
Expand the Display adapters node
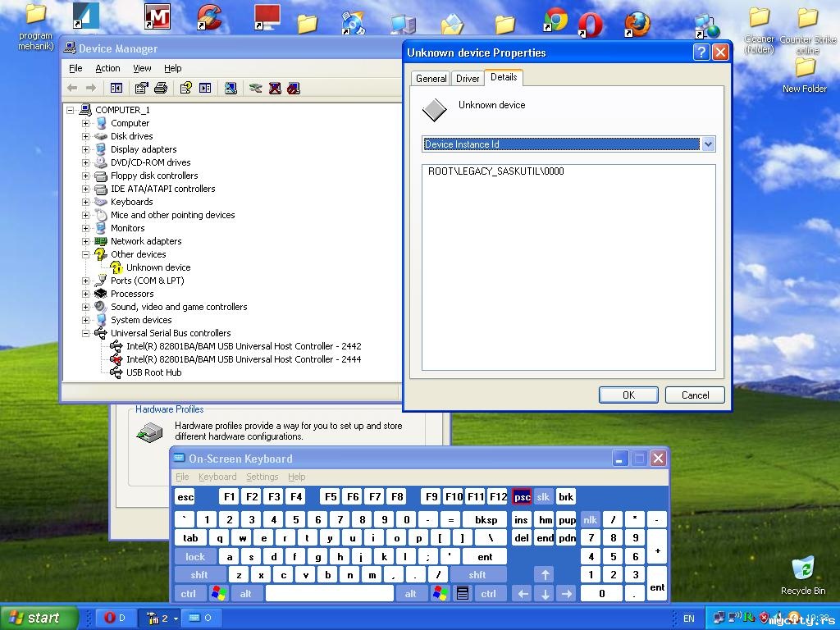click(x=85, y=149)
